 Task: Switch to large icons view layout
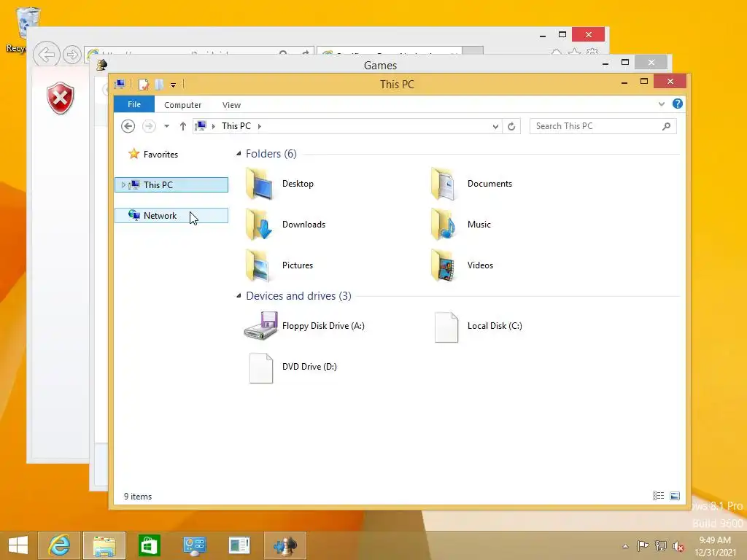(x=675, y=496)
